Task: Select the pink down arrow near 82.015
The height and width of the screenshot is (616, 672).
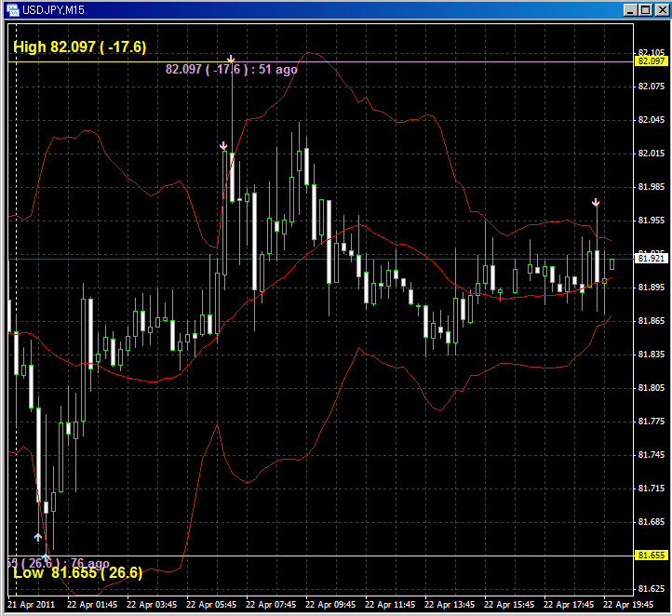Action: click(223, 146)
